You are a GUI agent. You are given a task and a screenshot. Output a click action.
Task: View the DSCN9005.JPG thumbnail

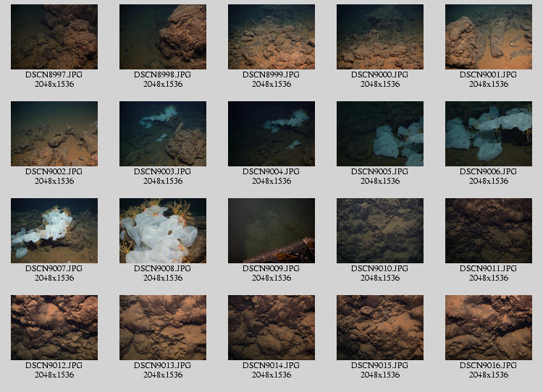click(x=380, y=134)
